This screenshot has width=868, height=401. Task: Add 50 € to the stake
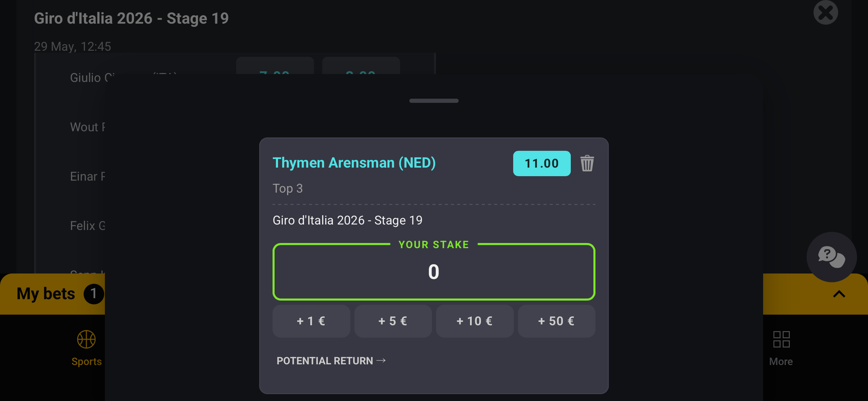coord(556,321)
